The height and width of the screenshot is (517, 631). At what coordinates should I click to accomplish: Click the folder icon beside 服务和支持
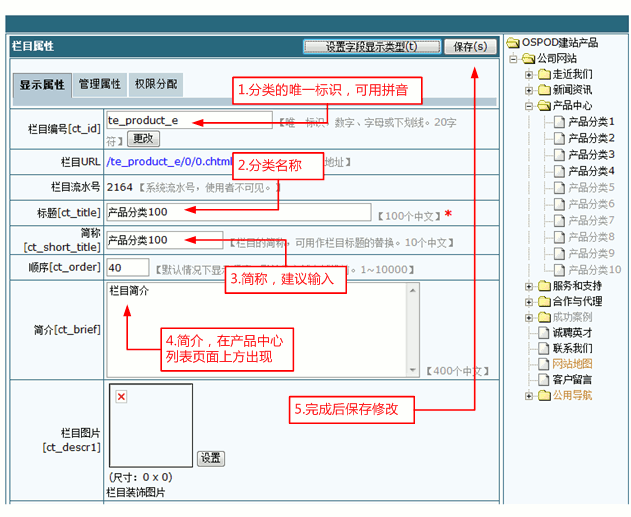click(x=544, y=286)
